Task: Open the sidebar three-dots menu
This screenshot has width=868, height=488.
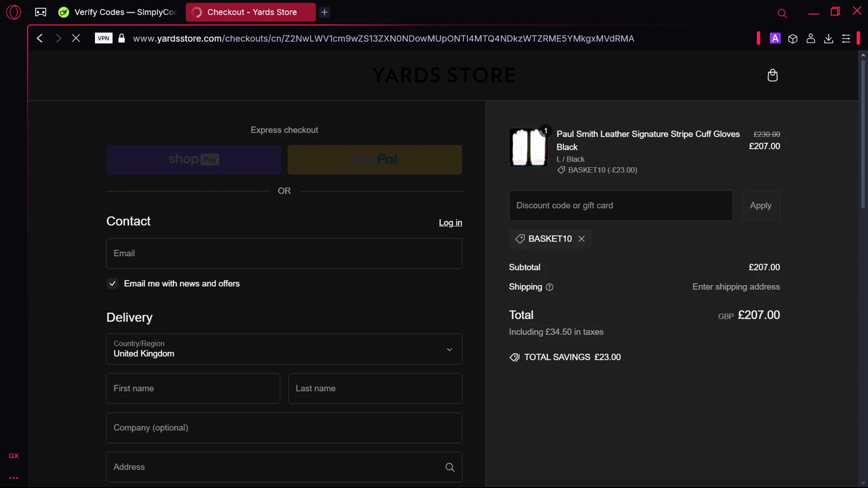Action: (13, 478)
